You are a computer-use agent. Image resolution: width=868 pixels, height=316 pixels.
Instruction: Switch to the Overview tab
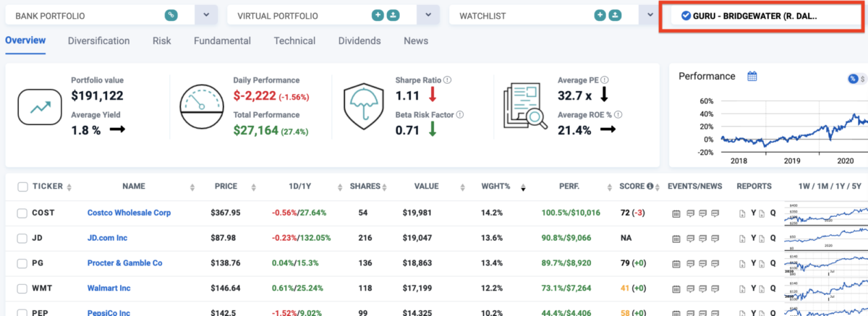point(25,40)
